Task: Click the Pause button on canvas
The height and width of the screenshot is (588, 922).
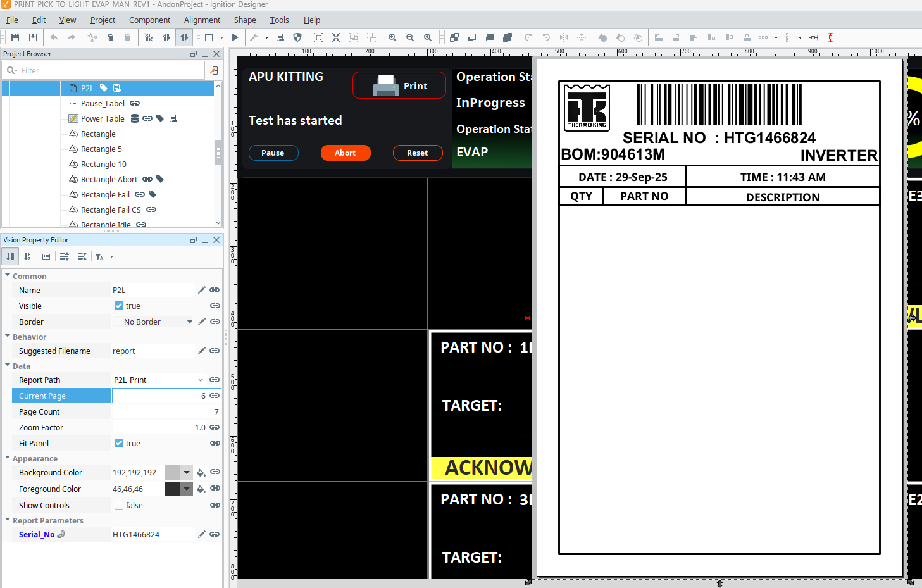Action: pyautogui.click(x=273, y=153)
